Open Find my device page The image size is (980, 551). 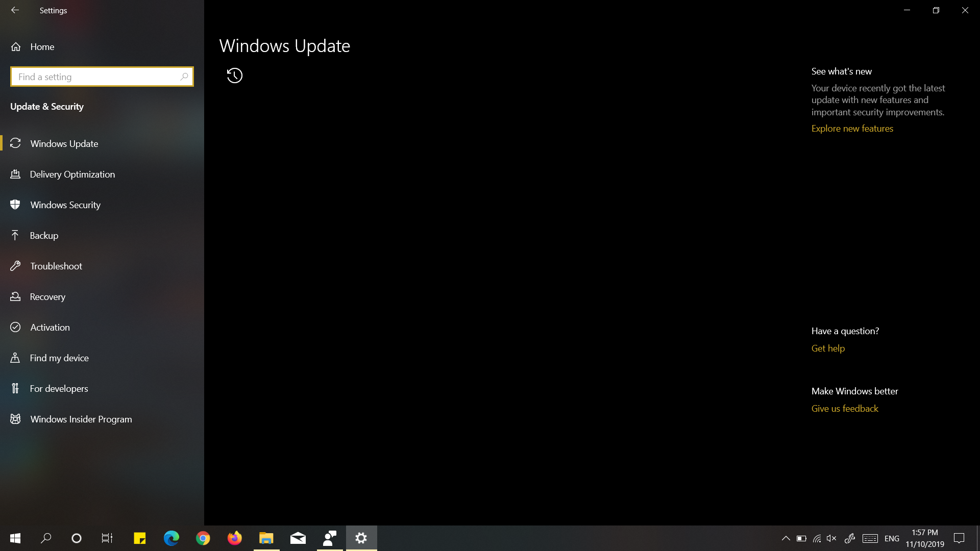(102, 358)
